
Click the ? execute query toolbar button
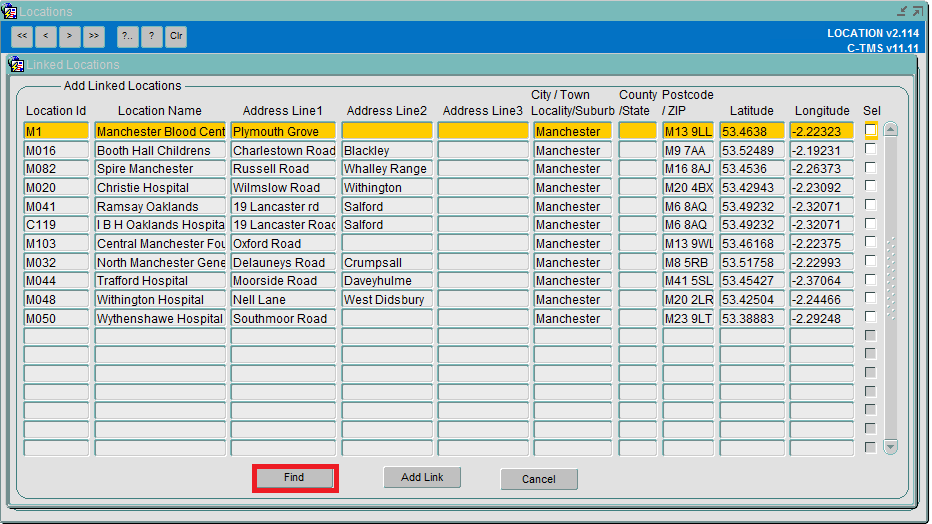[152, 36]
